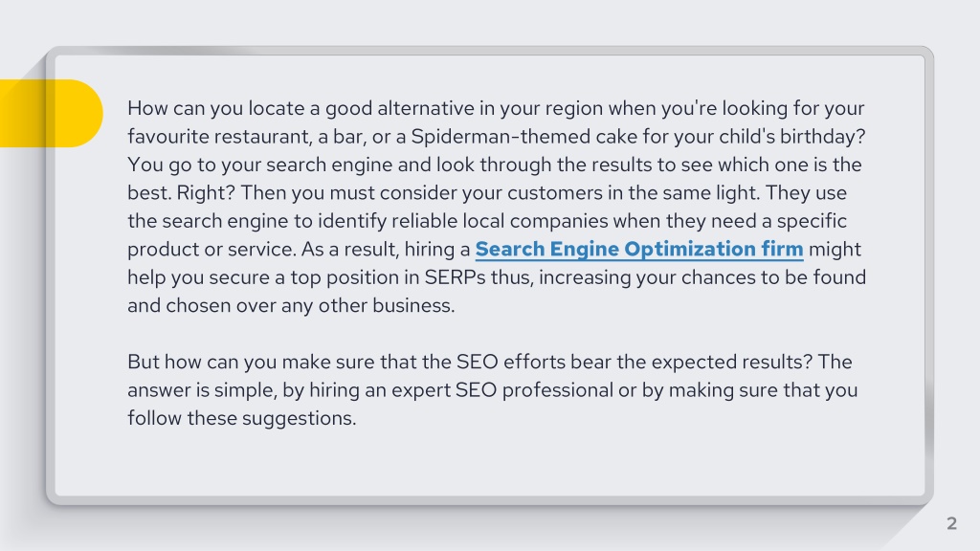The height and width of the screenshot is (551, 980).
Task: Click the phrase "SEO efforts"
Action: pyautogui.click(x=511, y=362)
